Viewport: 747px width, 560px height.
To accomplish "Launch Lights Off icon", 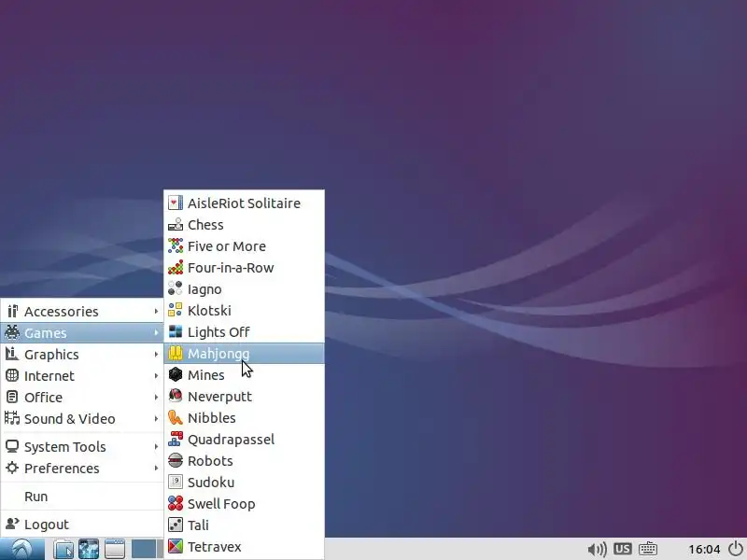I will click(x=176, y=332).
